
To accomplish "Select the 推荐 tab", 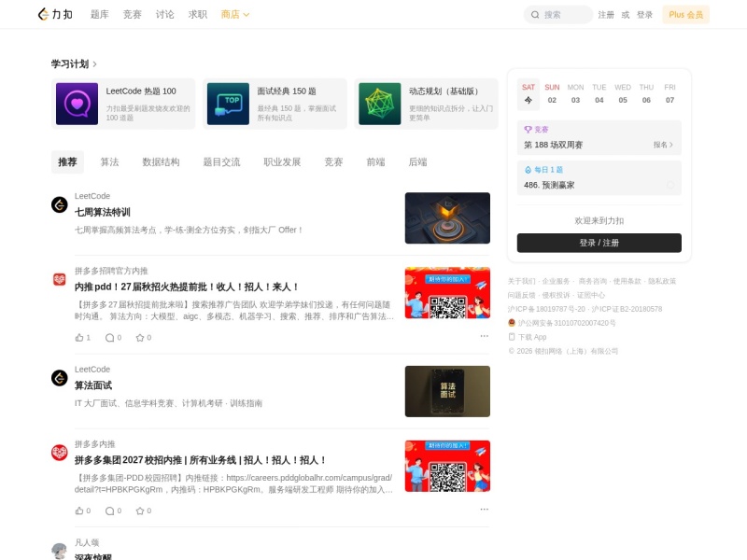I will 67,161.
